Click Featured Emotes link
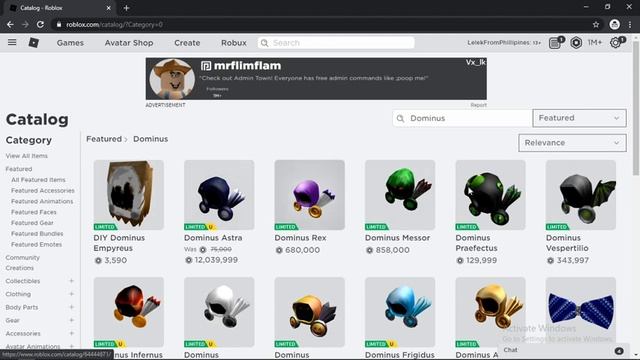 pyautogui.click(x=36, y=244)
